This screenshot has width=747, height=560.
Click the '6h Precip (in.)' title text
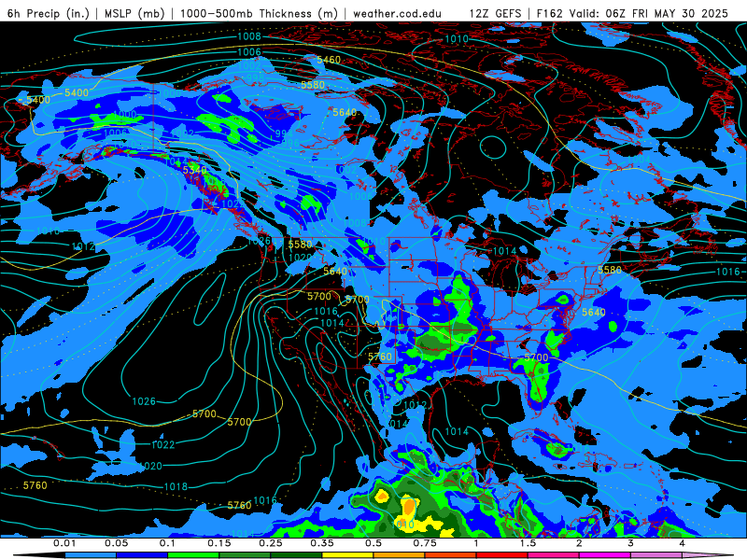(x=49, y=13)
